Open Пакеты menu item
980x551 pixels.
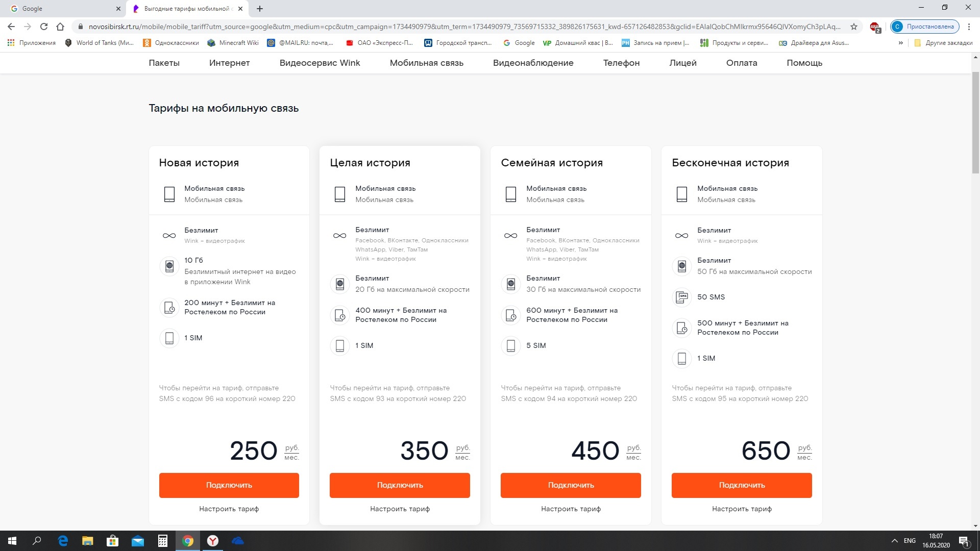tap(164, 63)
